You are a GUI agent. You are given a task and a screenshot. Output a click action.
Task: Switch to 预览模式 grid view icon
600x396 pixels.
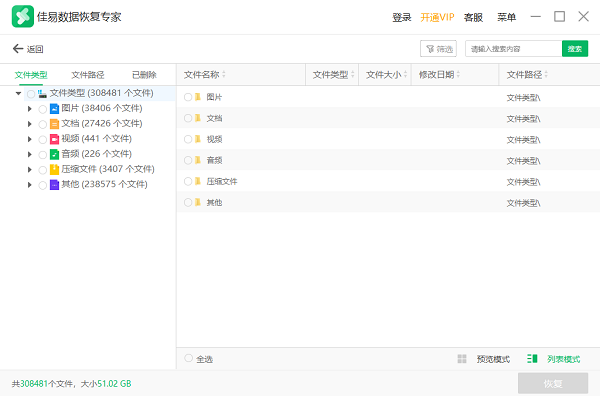(462, 359)
